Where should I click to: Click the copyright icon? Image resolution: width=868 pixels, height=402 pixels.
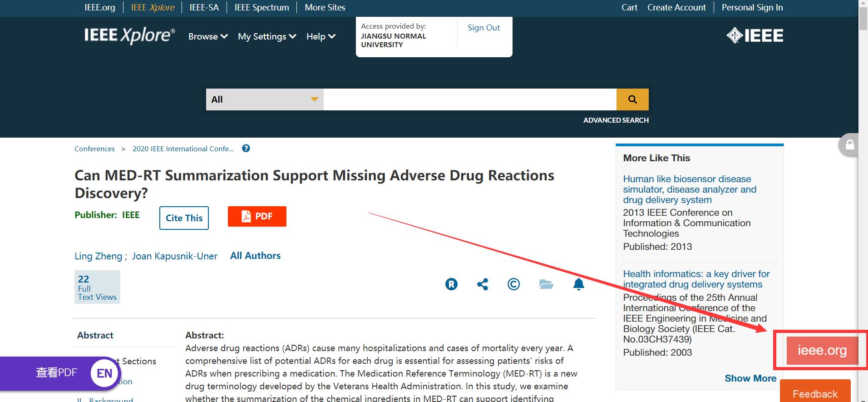point(513,284)
